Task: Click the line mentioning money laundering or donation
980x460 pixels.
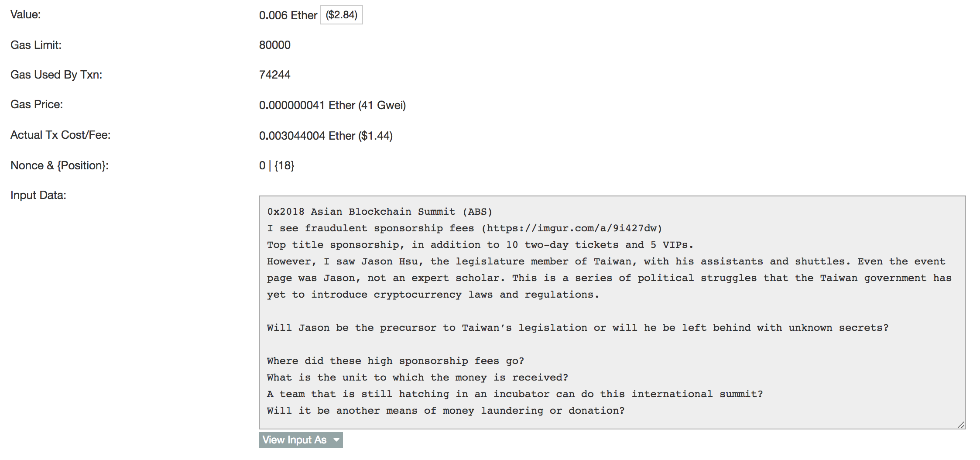Action: 446,411
